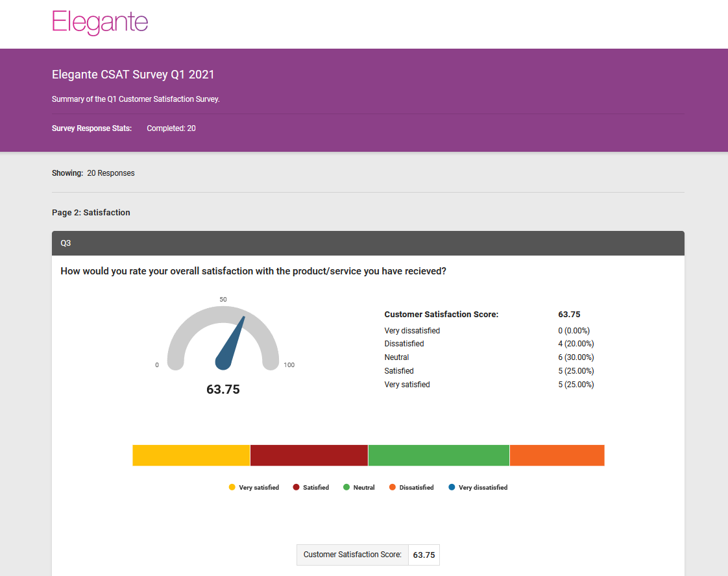
Task: Click the Q3 question header bar
Action: click(x=368, y=243)
